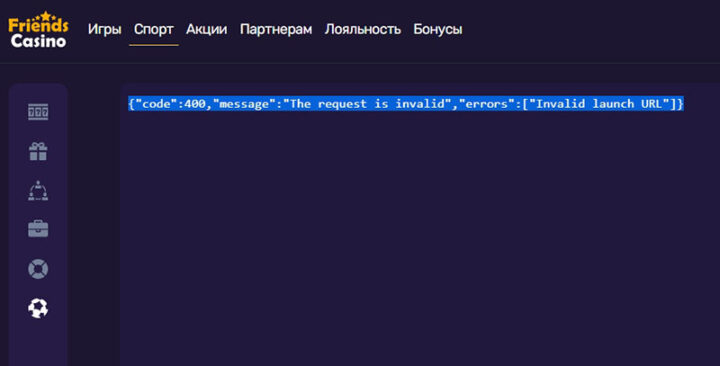Open the lifebuoy support icon

38,269
